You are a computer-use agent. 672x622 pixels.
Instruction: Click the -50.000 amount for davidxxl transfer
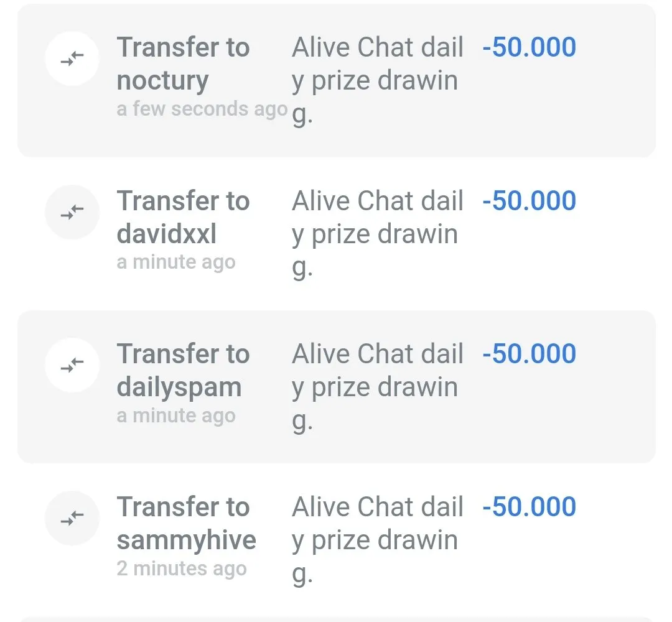coord(529,201)
